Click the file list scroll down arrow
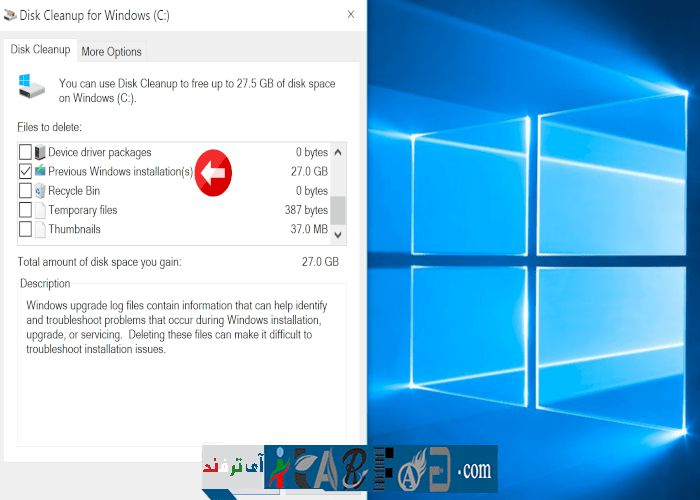700x500 pixels. point(338,233)
